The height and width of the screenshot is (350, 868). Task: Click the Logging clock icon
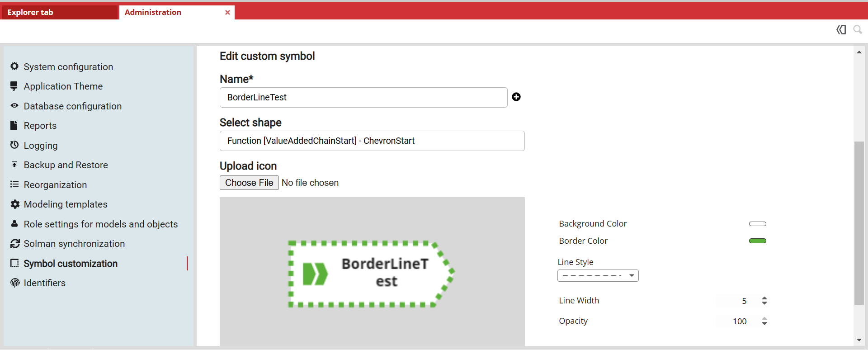click(14, 145)
